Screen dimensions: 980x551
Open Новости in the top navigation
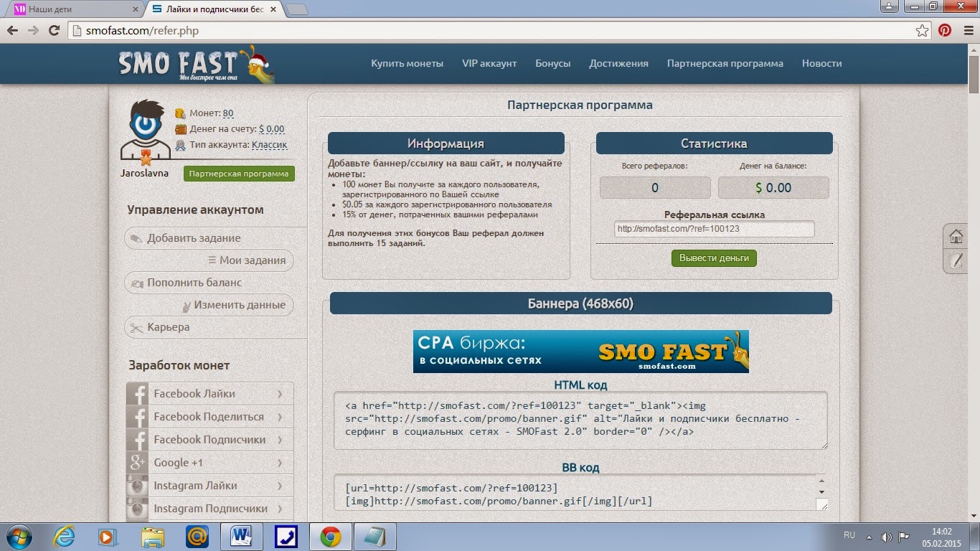click(822, 63)
